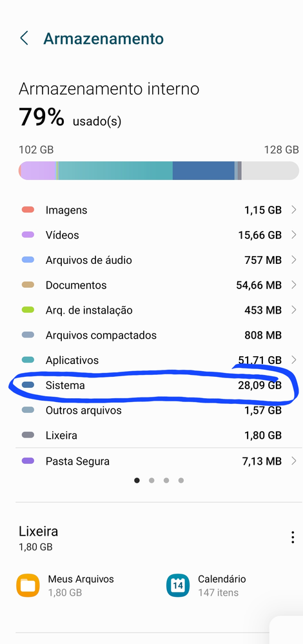Open Arquivos compactados entry
Screen dimensions: 303x644
(x=157, y=335)
